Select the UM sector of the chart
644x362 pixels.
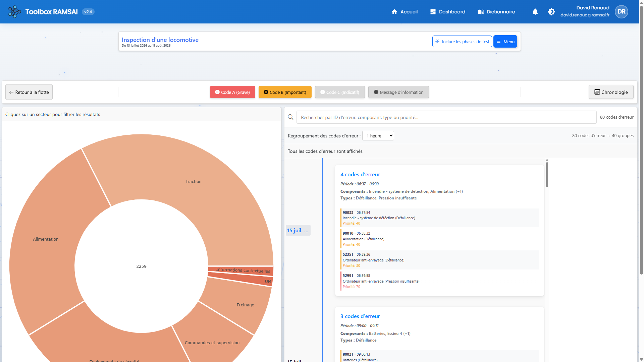click(x=268, y=282)
